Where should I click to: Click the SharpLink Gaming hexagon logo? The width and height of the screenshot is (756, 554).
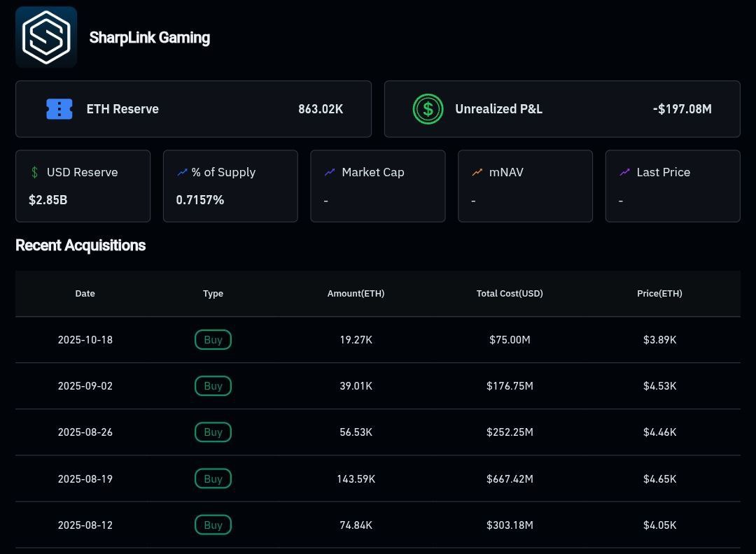pos(46,37)
